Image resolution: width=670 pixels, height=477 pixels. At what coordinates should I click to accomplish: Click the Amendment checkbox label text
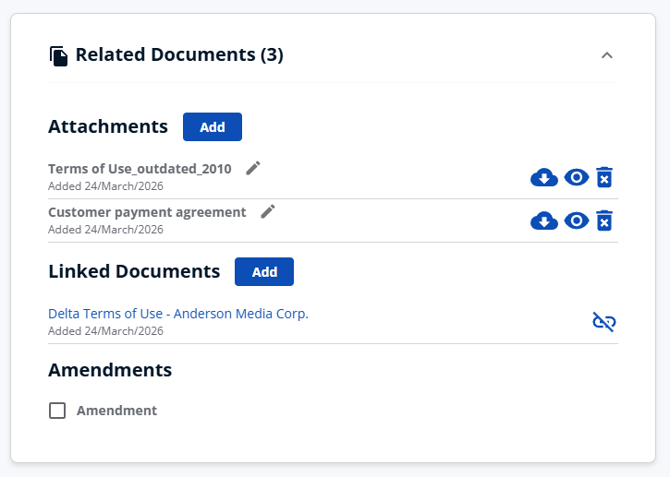(x=116, y=411)
